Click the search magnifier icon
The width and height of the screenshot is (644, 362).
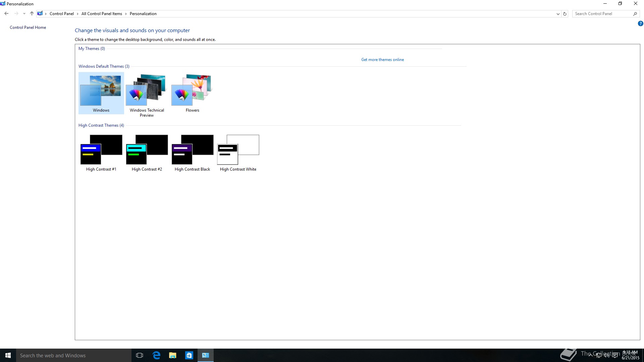tap(635, 14)
